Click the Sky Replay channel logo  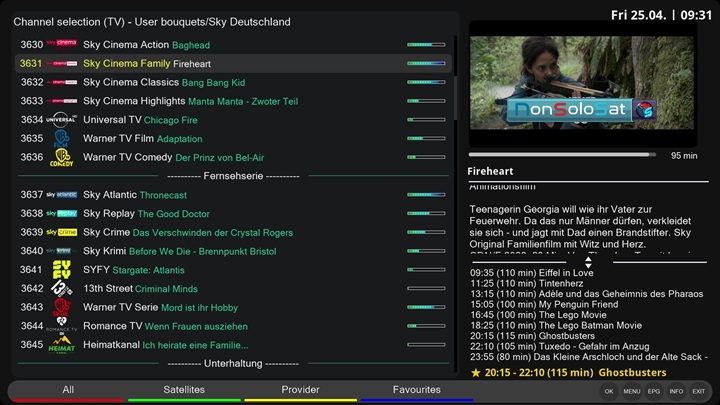point(62,214)
